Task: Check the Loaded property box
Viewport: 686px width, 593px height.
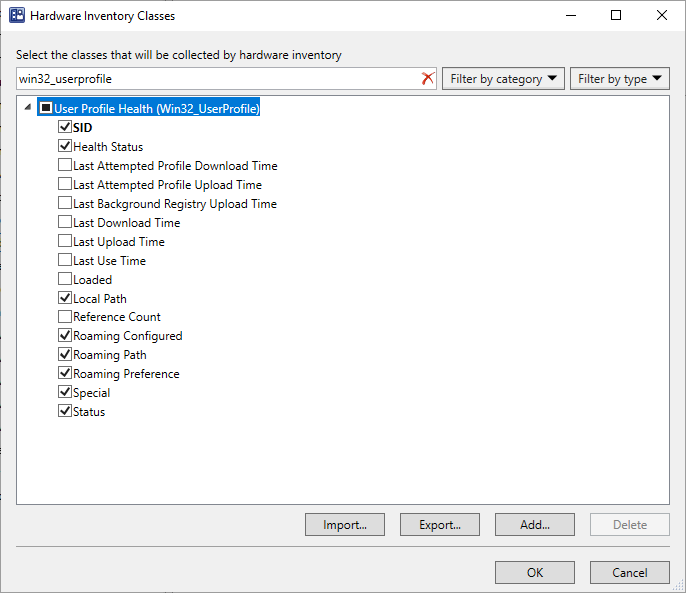Action: [x=65, y=279]
